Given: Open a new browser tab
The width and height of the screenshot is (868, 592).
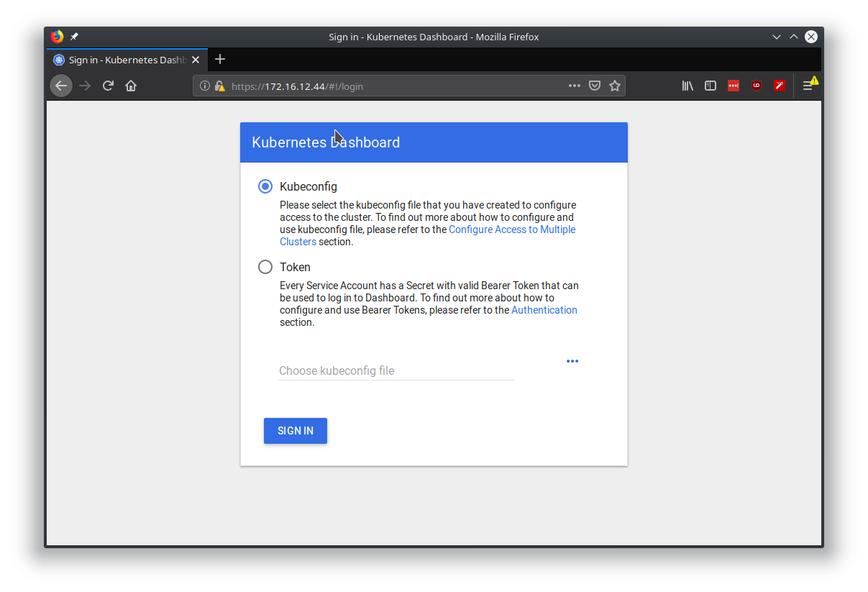Looking at the screenshot, I should (x=220, y=59).
